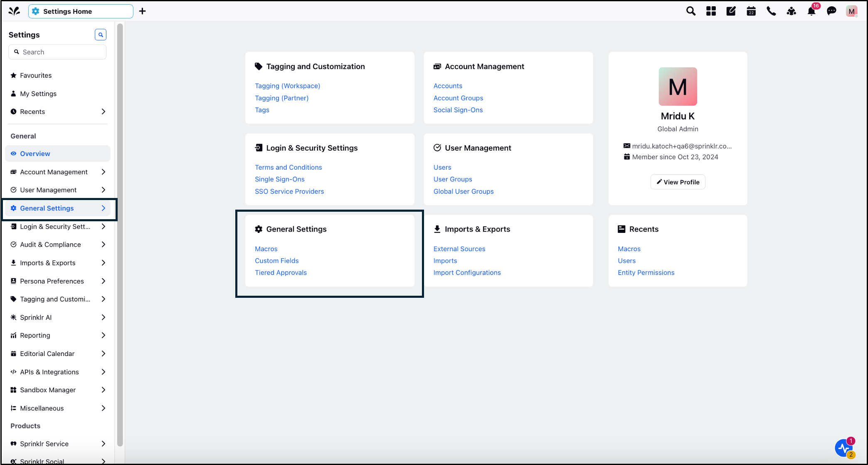This screenshot has height=465, width=868.
Task: Open the user presence icon in top bar
Action: (x=792, y=11)
